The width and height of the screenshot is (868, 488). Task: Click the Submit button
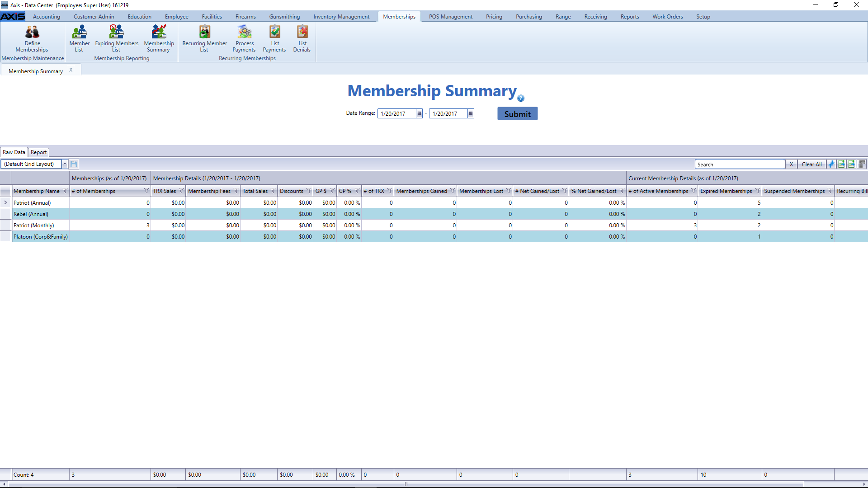tap(518, 114)
